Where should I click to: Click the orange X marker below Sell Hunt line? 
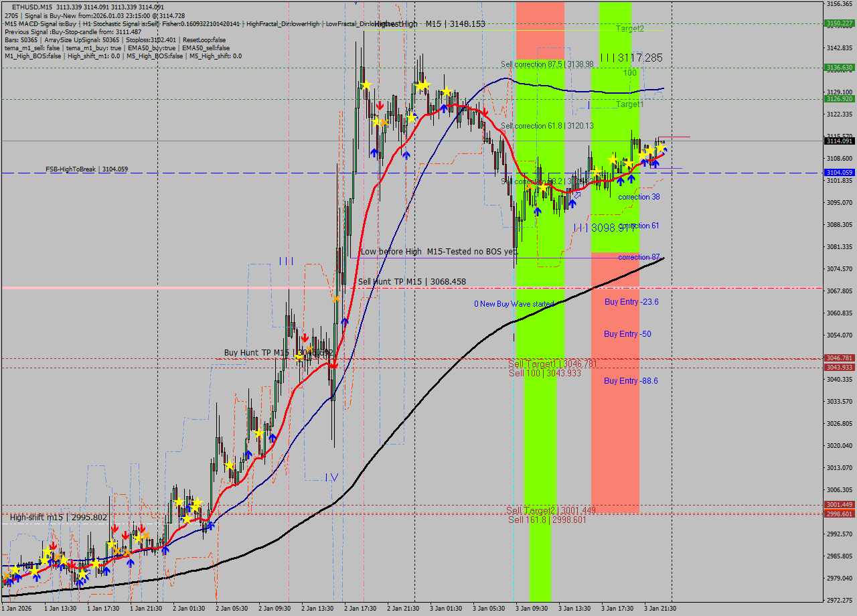tap(335, 298)
